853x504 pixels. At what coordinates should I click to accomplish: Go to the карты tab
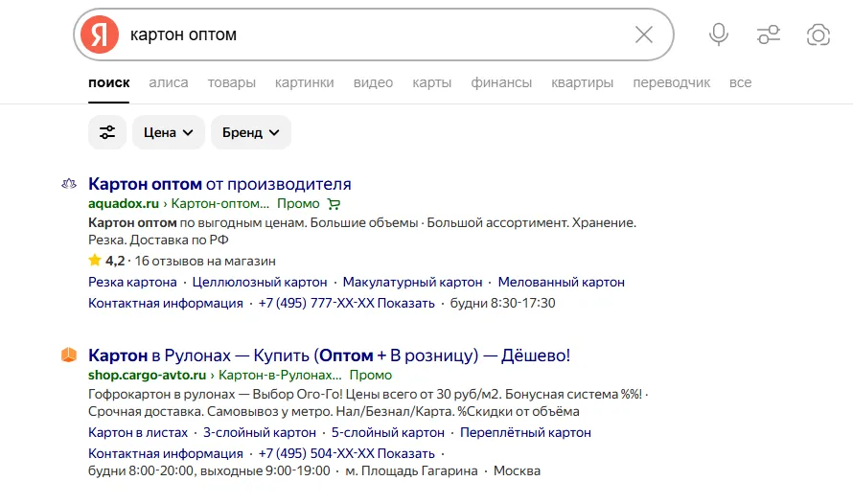click(432, 82)
